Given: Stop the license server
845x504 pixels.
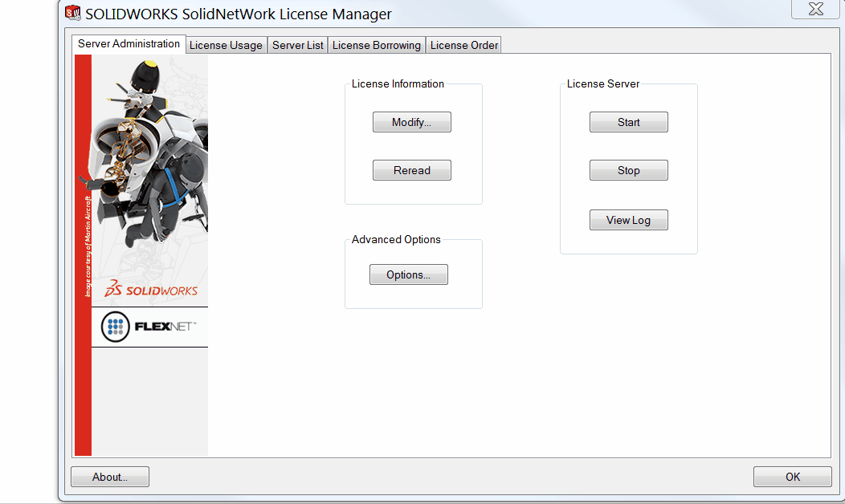Looking at the screenshot, I should 629,170.
